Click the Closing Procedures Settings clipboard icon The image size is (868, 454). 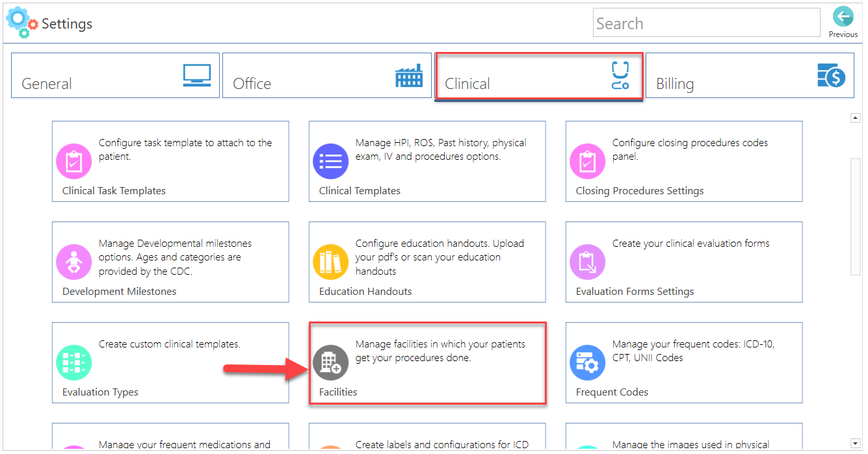tap(587, 161)
